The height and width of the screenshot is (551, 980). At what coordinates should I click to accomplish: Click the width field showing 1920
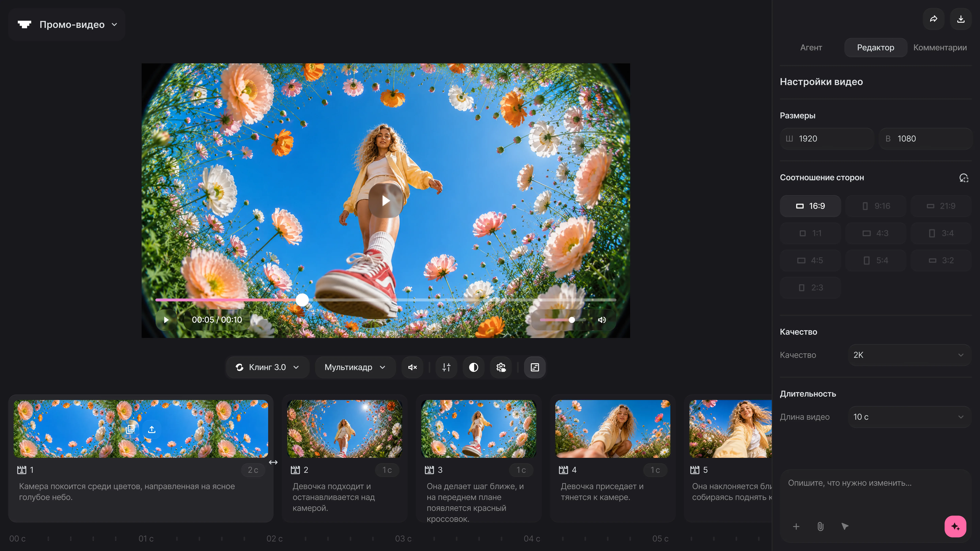[827, 139]
